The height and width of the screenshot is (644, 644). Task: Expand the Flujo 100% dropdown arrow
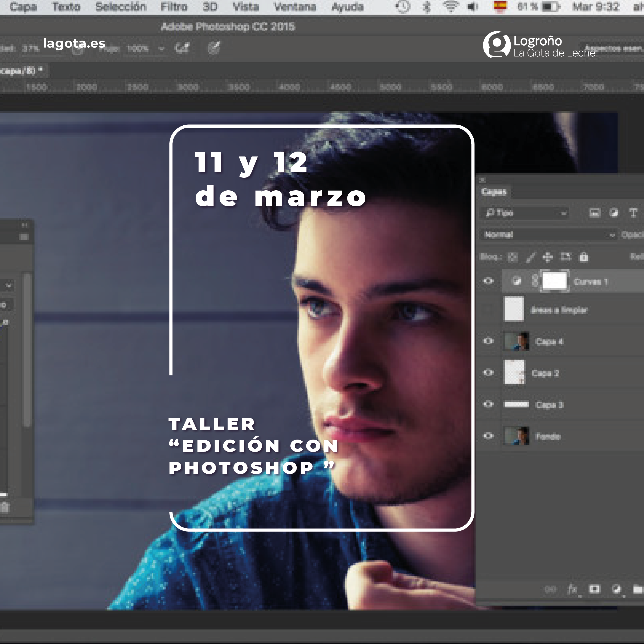click(161, 49)
